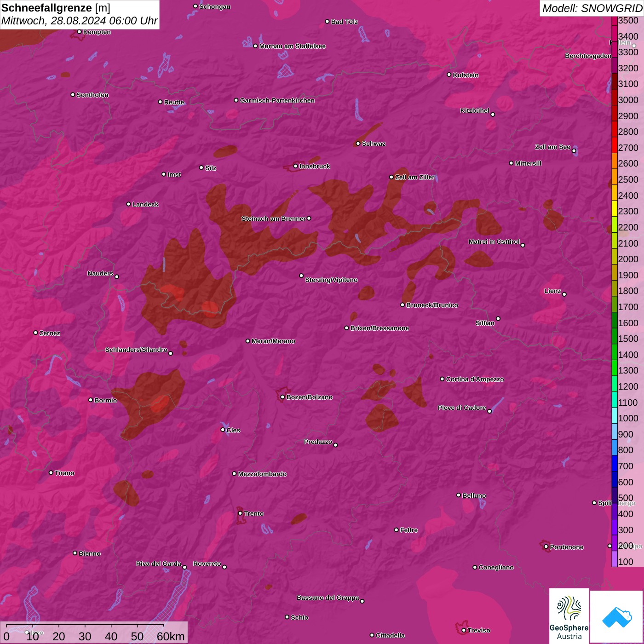Click the Belluno location marker
This screenshot has width=644, height=644.
tap(458, 495)
